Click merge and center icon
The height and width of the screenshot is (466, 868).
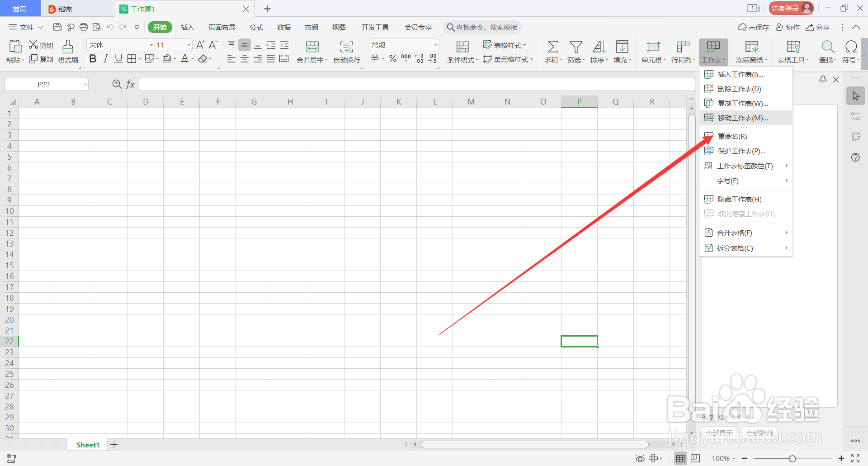click(312, 47)
